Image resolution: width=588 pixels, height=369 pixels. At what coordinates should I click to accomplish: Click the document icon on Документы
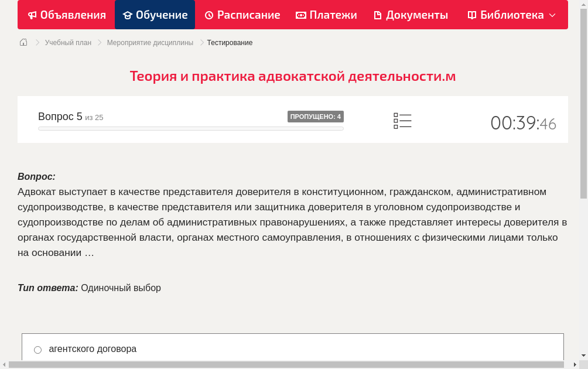point(377,15)
